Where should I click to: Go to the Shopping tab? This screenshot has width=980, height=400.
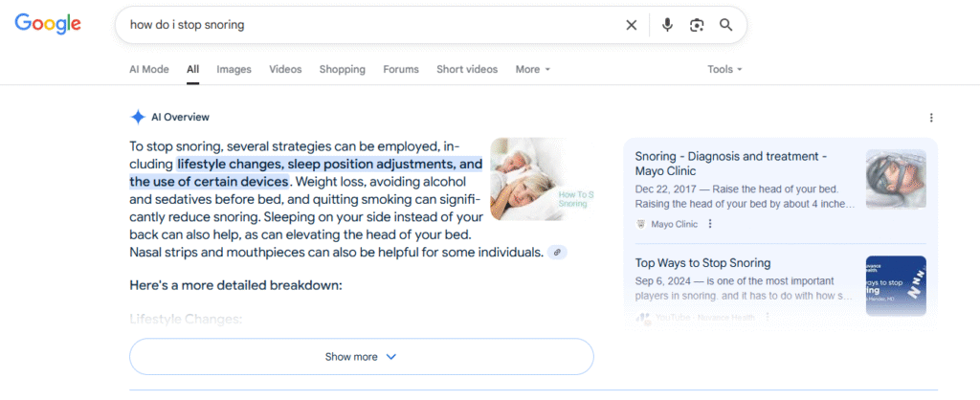[342, 69]
